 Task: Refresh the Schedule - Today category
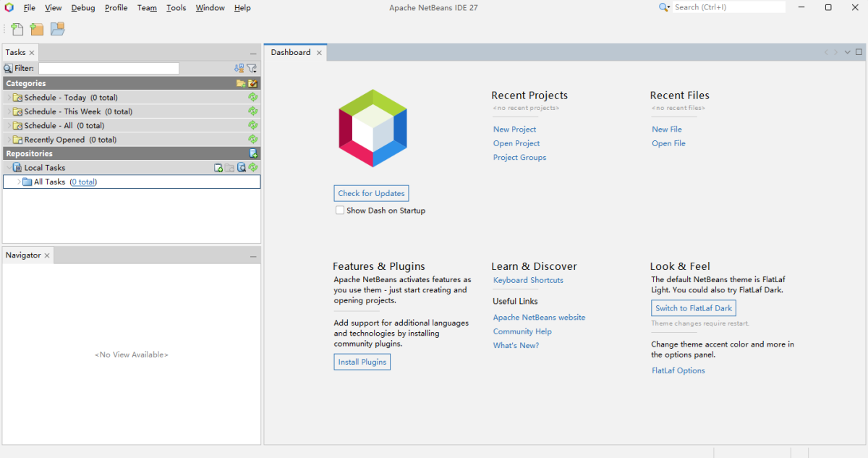tap(252, 97)
